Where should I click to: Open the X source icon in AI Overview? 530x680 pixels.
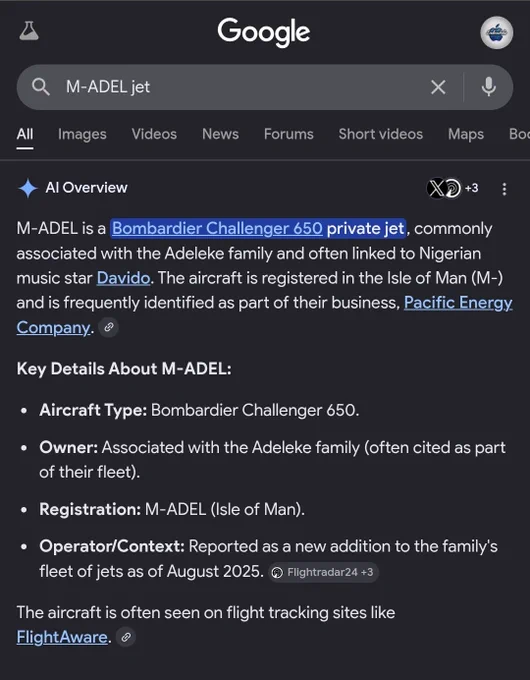tap(436, 188)
